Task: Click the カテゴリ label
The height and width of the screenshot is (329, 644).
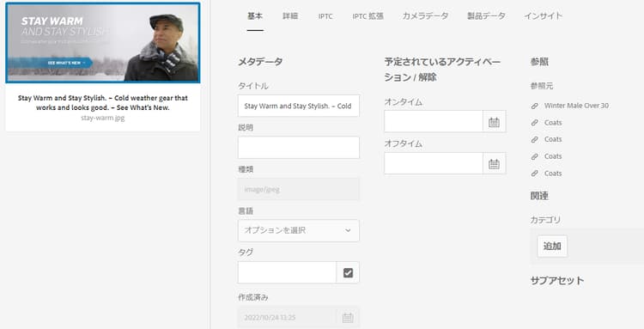Action: pyautogui.click(x=545, y=220)
